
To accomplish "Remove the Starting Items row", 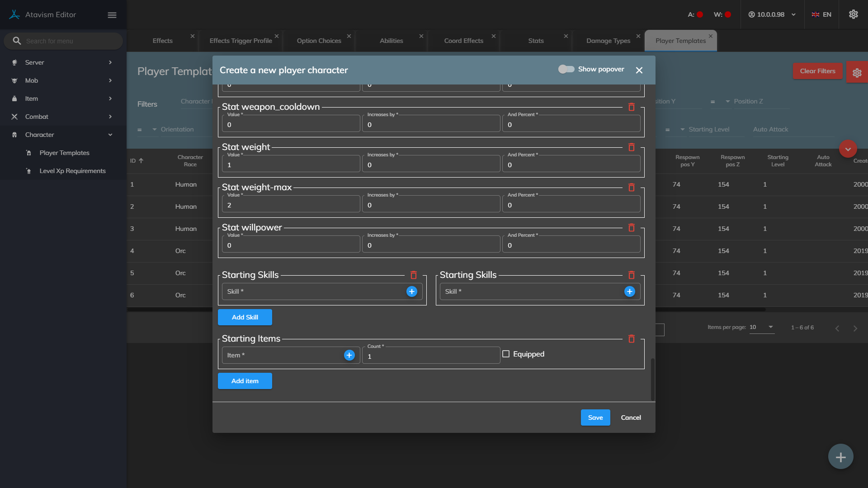I will pos(632,339).
